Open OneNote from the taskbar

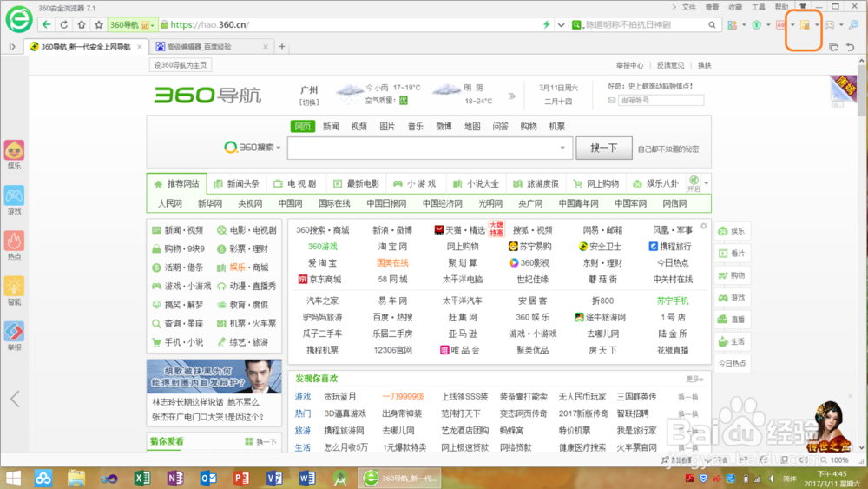175,478
